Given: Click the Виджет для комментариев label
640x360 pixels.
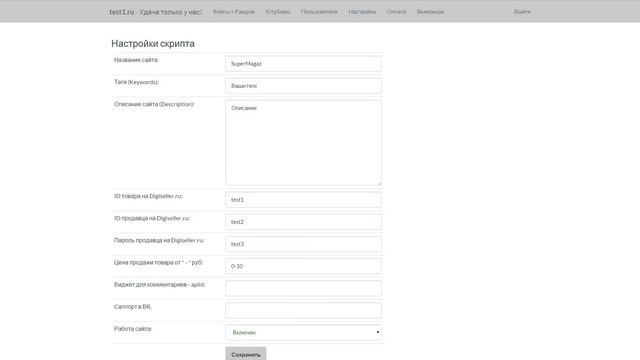Looking at the screenshot, I should [x=160, y=284].
